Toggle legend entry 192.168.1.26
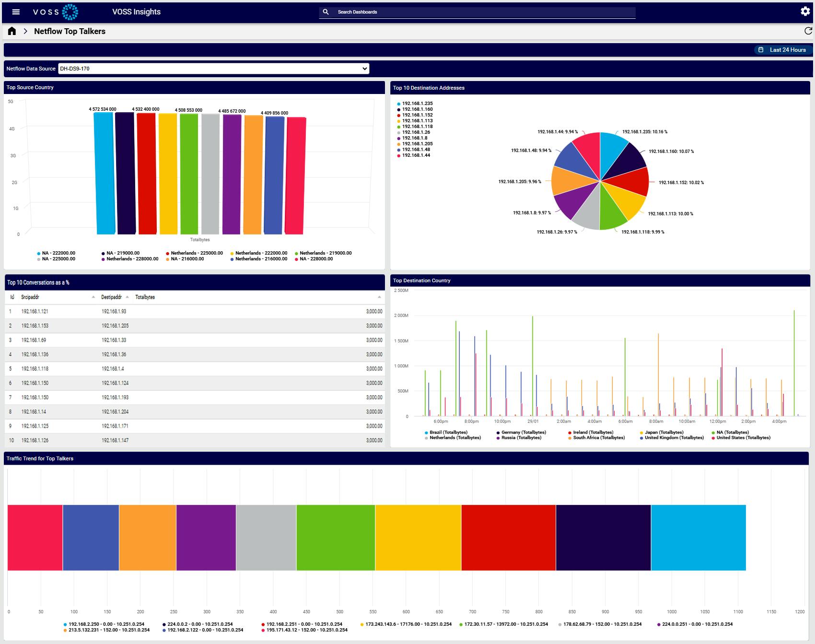The height and width of the screenshot is (644, 815). click(413, 132)
